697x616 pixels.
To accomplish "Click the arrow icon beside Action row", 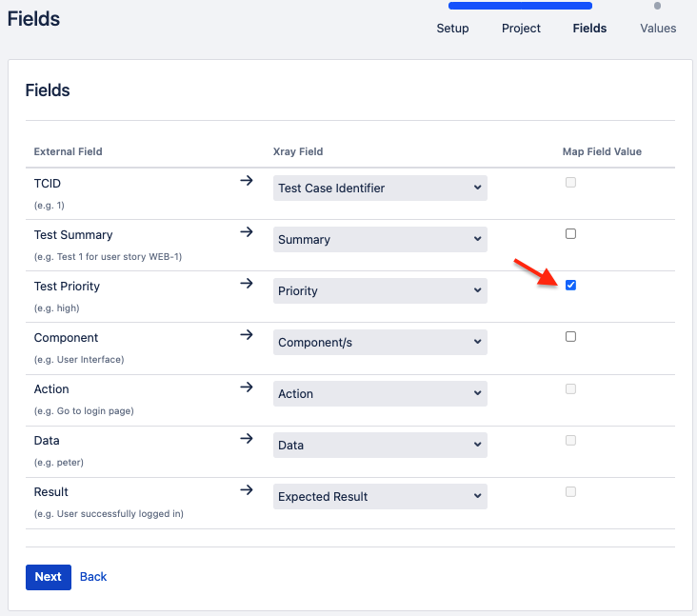I will pyautogui.click(x=247, y=387).
